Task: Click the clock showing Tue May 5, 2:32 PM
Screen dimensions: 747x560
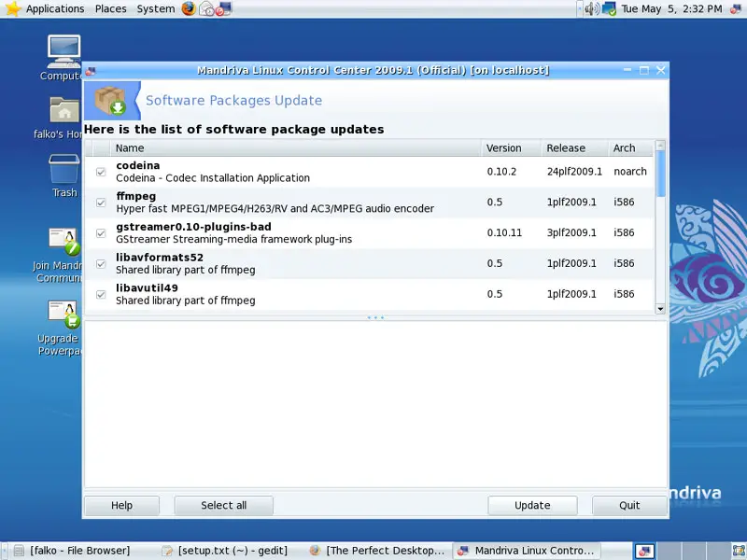Action: point(671,8)
